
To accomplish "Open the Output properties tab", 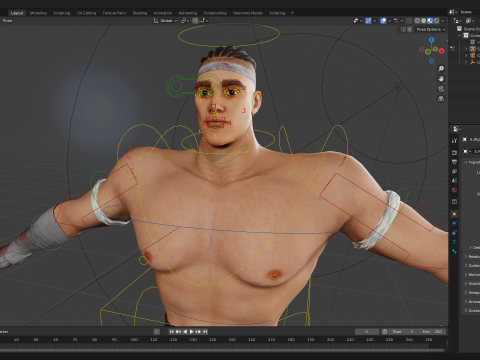I will [454, 162].
